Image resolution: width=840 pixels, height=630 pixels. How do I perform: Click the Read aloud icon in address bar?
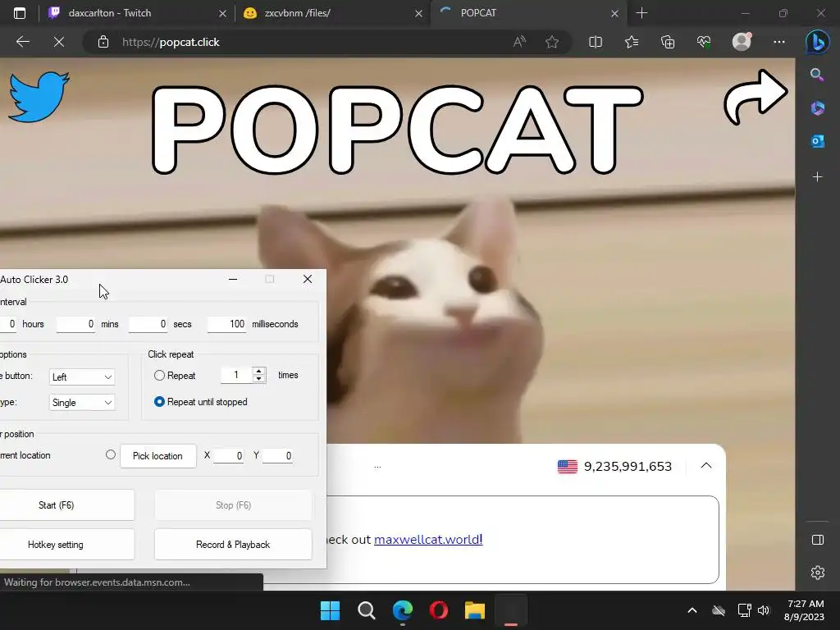click(519, 42)
